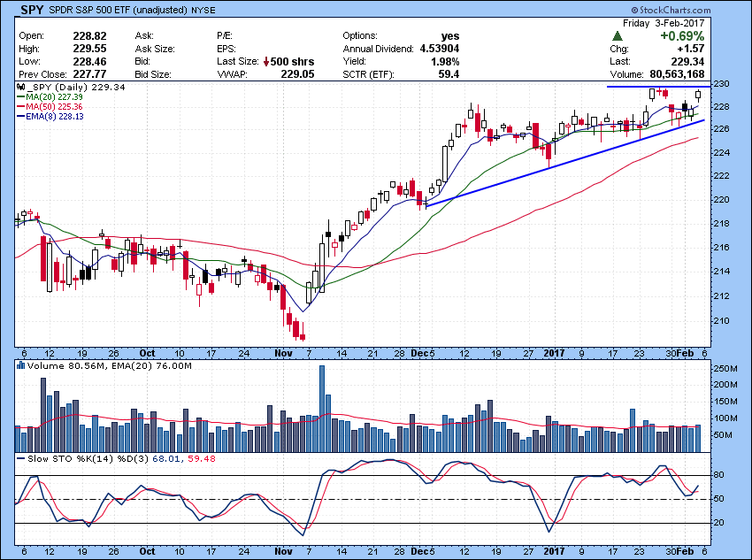Click the 80 overbought level label
752x560 pixels.
click(x=719, y=475)
